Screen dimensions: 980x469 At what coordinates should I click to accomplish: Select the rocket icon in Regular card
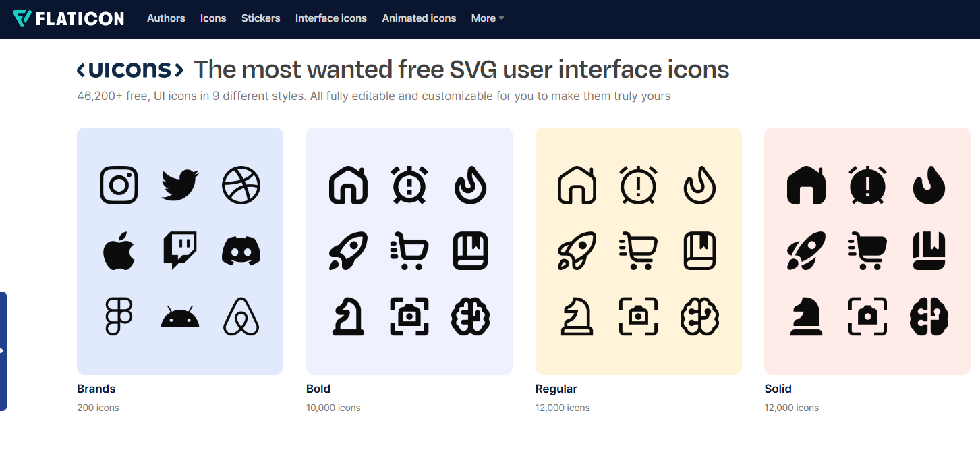pyautogui.click(x=577, y=251)
